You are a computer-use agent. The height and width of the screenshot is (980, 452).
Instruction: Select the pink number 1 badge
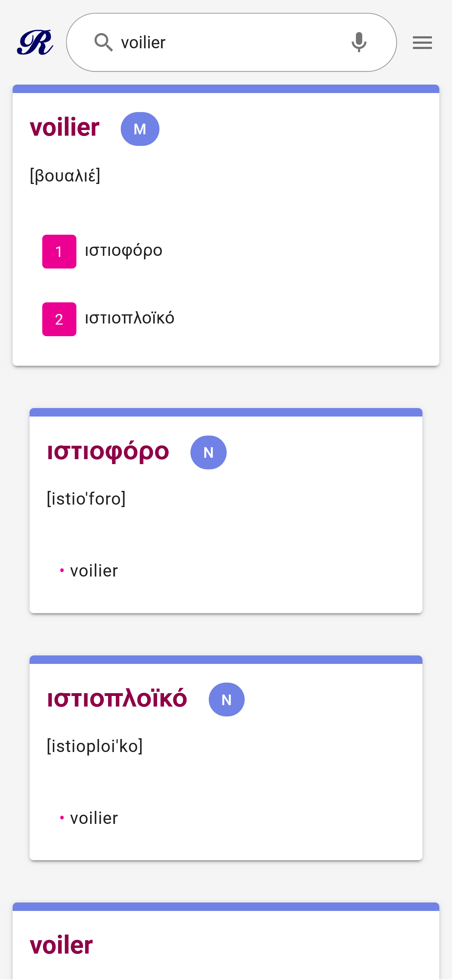59,252
